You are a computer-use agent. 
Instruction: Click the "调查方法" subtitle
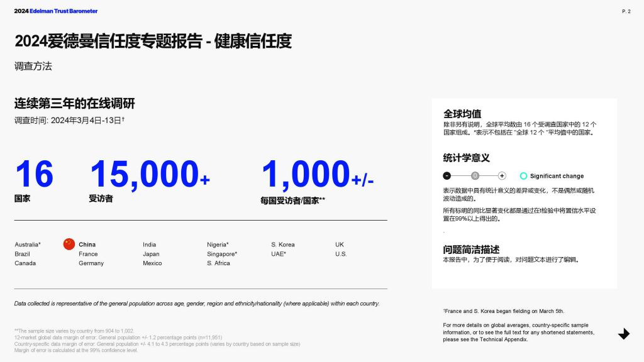(33, 66)
